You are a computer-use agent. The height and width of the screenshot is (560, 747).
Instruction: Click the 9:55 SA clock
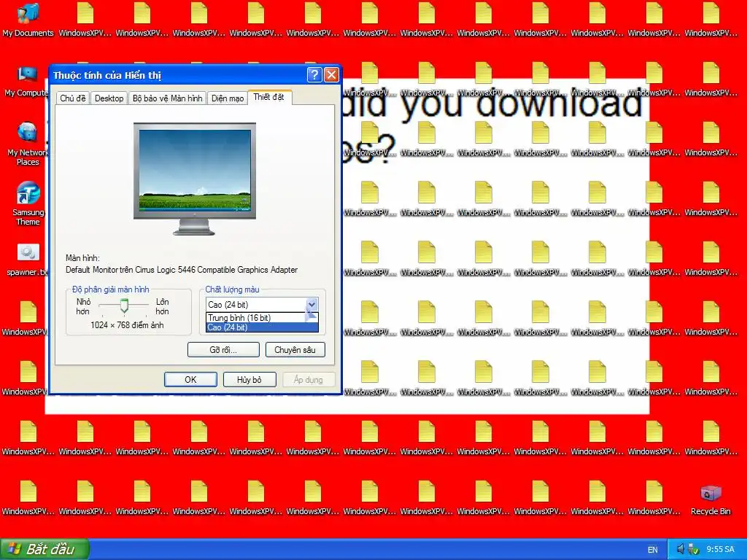(x=720, y=550)
